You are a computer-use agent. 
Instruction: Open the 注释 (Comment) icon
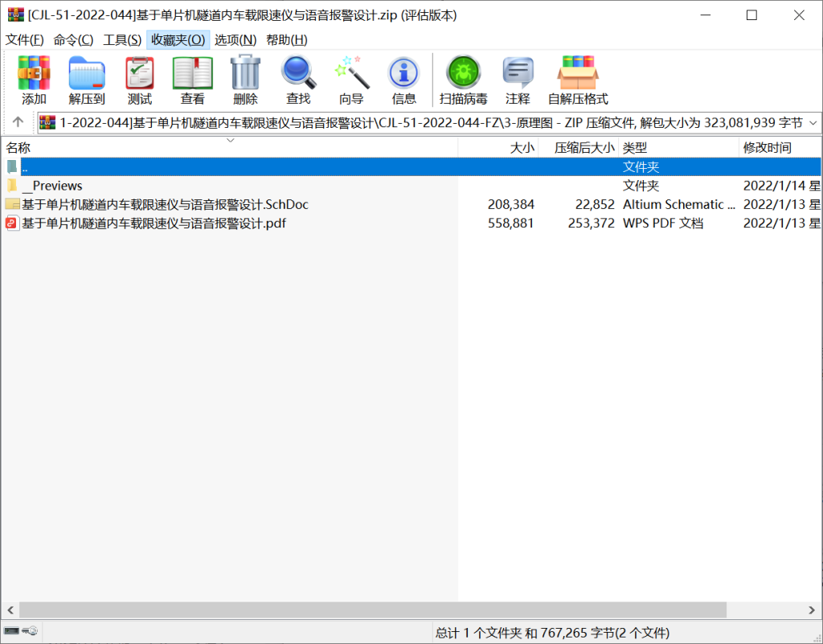tap(518, 80)
